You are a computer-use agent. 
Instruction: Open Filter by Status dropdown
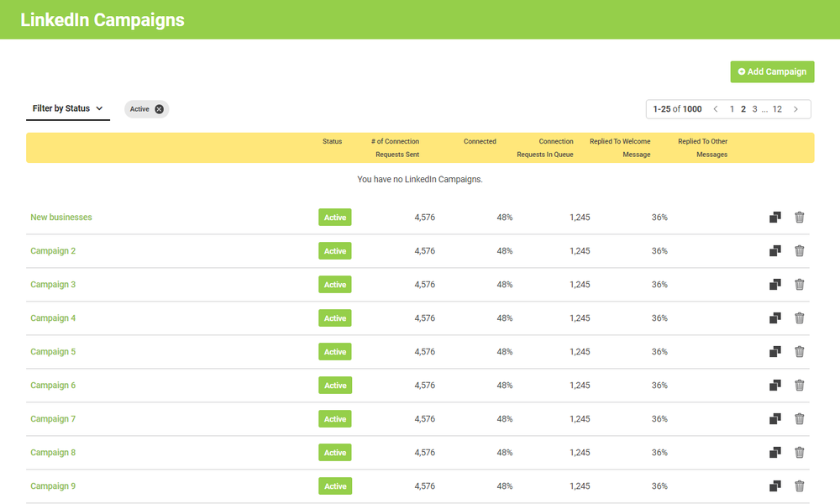tap(68, 108)
